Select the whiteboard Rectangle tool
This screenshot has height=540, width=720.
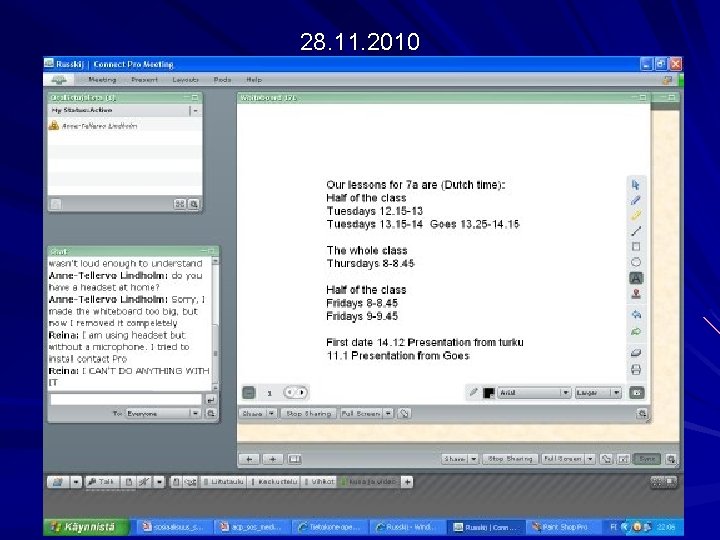[636, 247]
